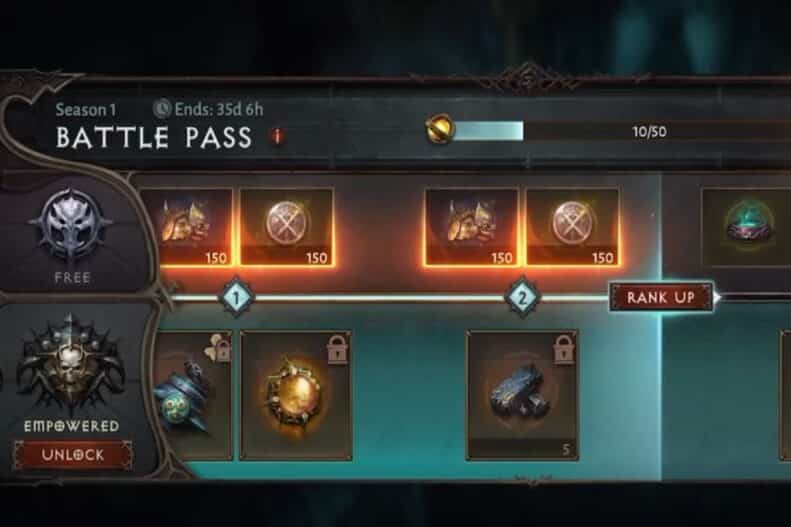Claim rank 1 gold armor reward

185,227
